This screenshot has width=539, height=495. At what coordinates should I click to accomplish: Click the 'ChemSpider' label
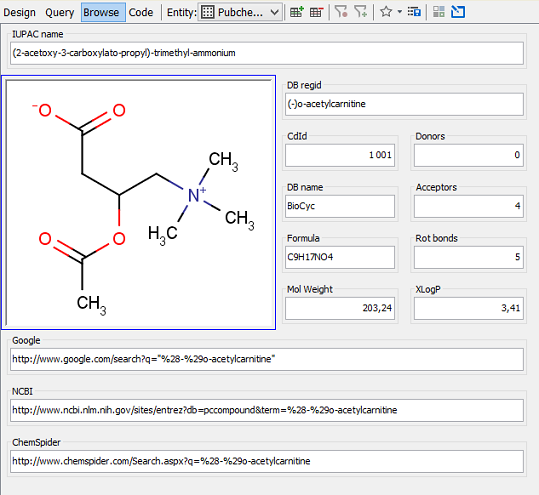click(36, 442)
